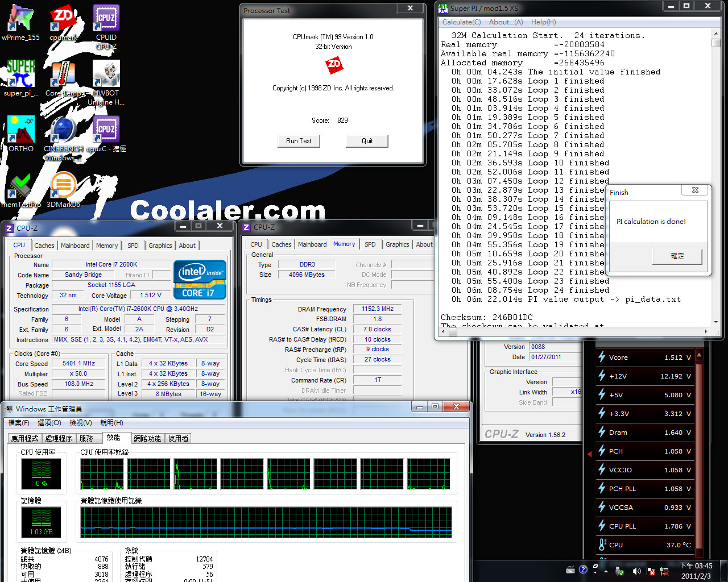
Task: Open the cpumark desktop icon
Action: pos(63,23)
